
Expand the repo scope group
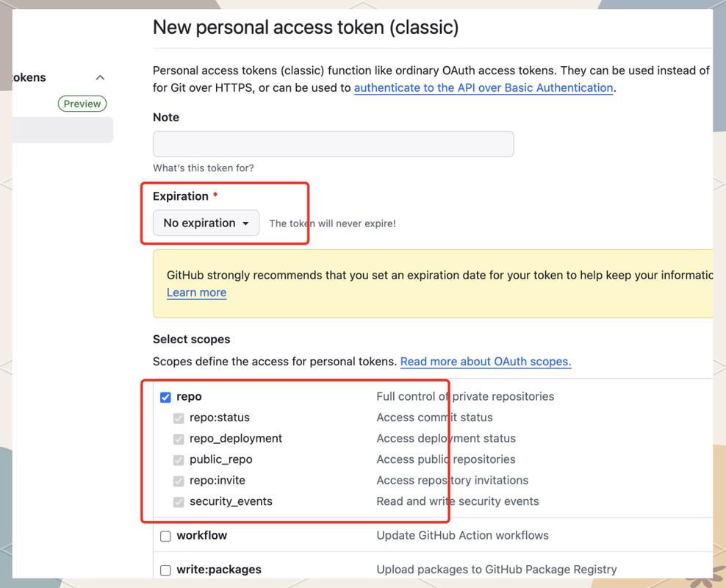tap(190, 396)
